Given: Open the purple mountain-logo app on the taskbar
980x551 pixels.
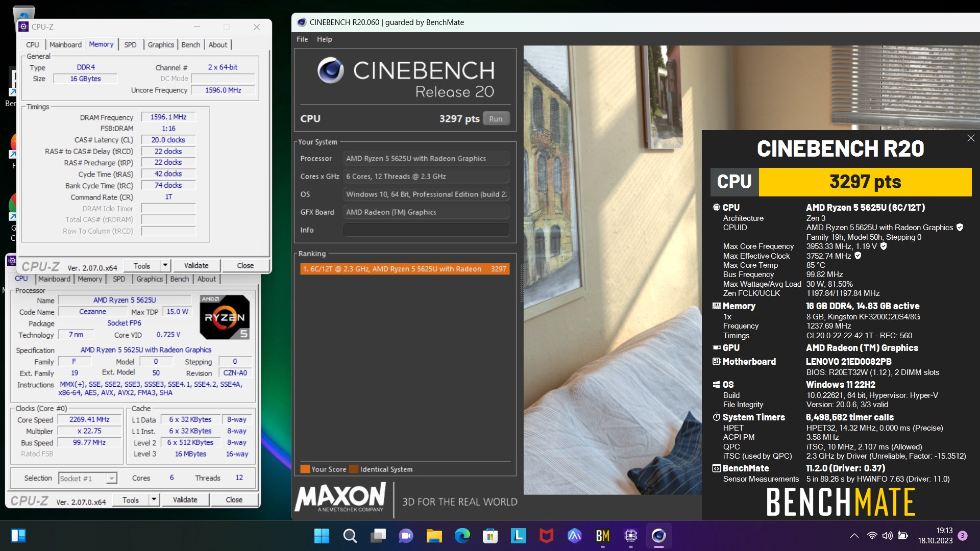Looking at the screenshot, I should (x=575, y=536).
